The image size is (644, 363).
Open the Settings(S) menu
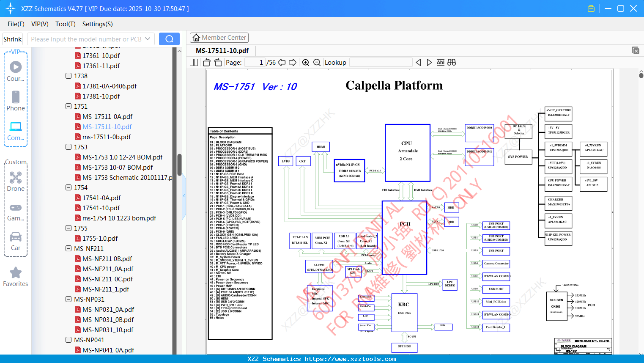pyautogui.click(x=98, y=24)
